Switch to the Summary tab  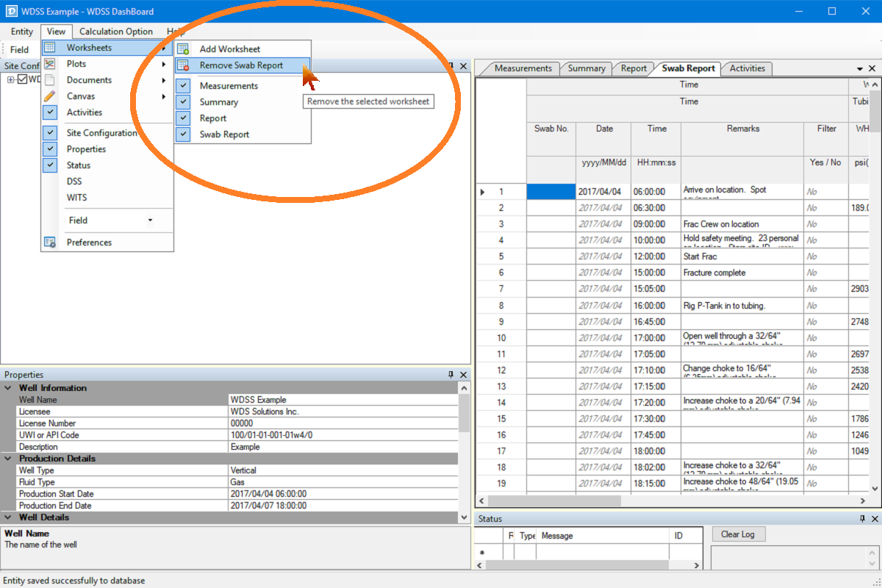pyautogui.click(x=587, y=68)
